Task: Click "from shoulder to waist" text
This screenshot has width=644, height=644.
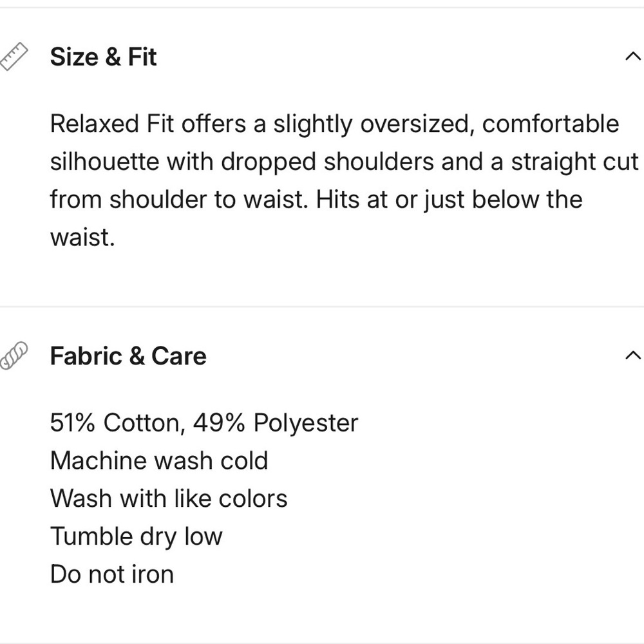Action: pos(180,200)
